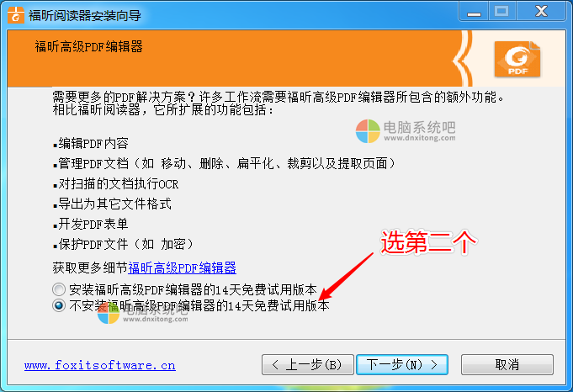This screenshot has width=573, height=392.
Task: Minimize the installer wizard window
Action: (474, 12)
